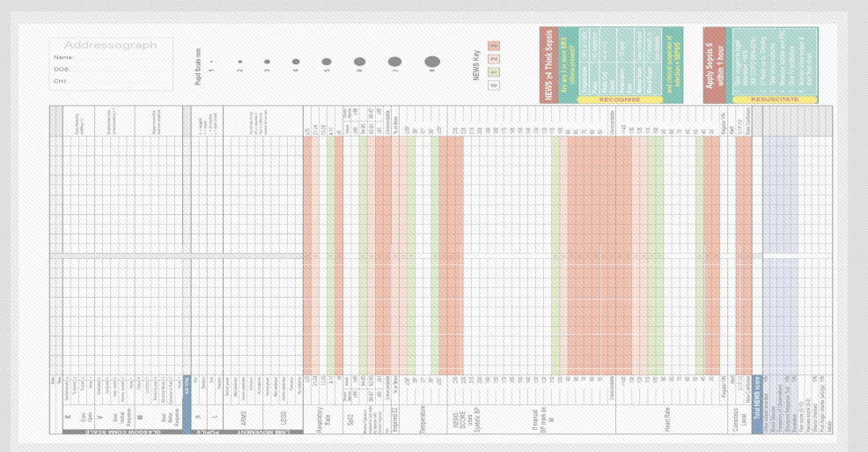Click the 3 mm pupil scale dot
This screenshot has width=868, height=452.
[267, 62]
